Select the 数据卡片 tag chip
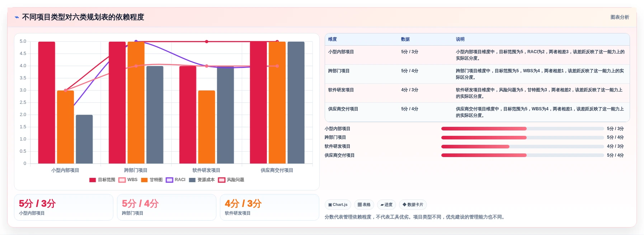Image resolution: width=644 pixels, height=235 pixels. pyautogui.click(x=413, y=205)
